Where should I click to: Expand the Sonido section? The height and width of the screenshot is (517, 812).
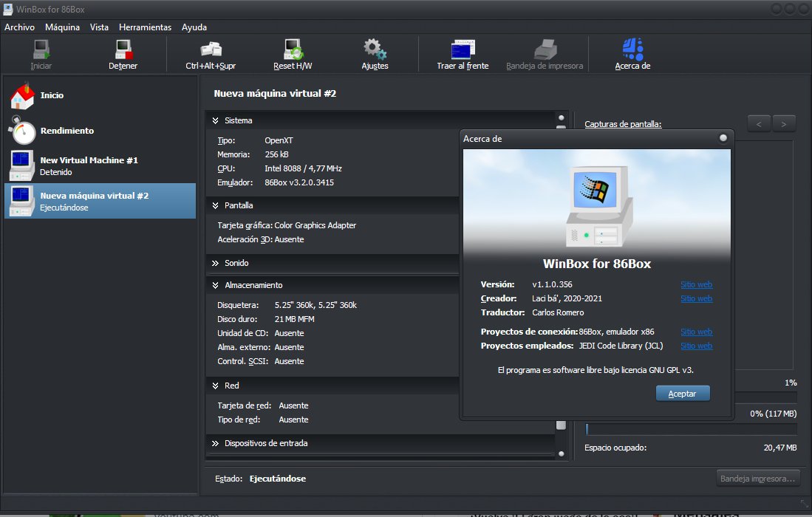215,264
